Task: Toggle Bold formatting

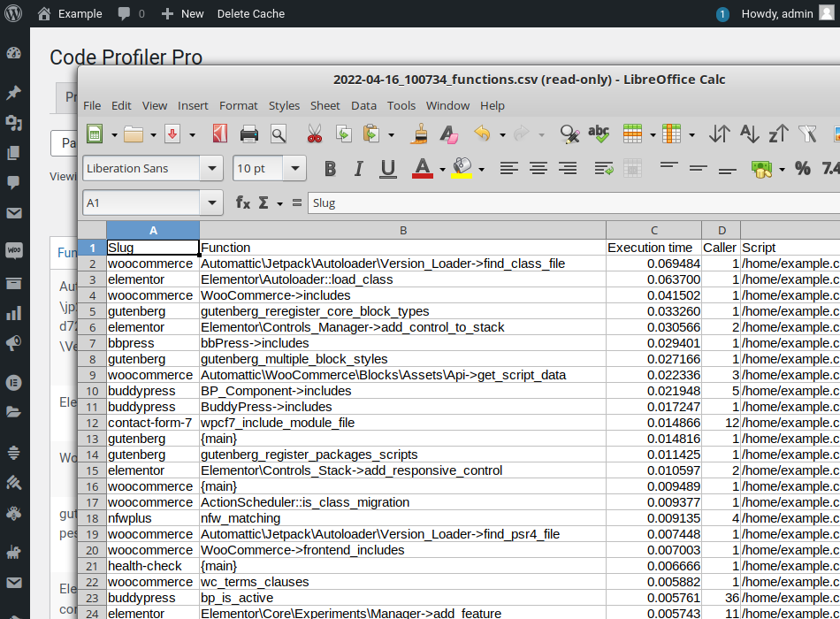Action: tap(330, 169)
